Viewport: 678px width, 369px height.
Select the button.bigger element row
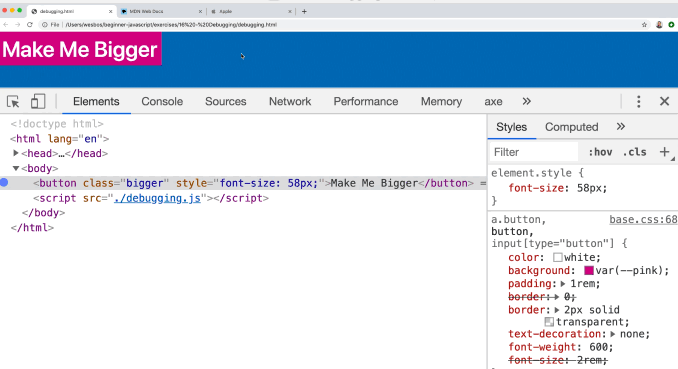click(x=243, y=183)
